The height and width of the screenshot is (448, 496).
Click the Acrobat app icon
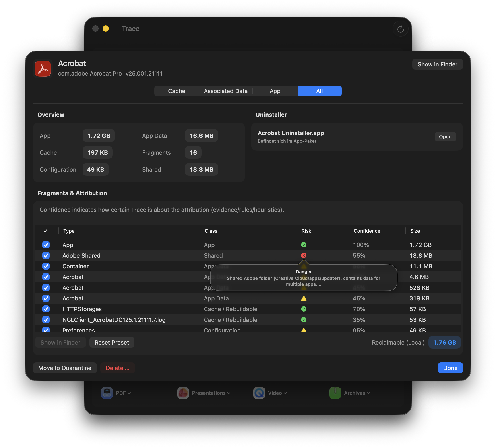tap(43, 69)
